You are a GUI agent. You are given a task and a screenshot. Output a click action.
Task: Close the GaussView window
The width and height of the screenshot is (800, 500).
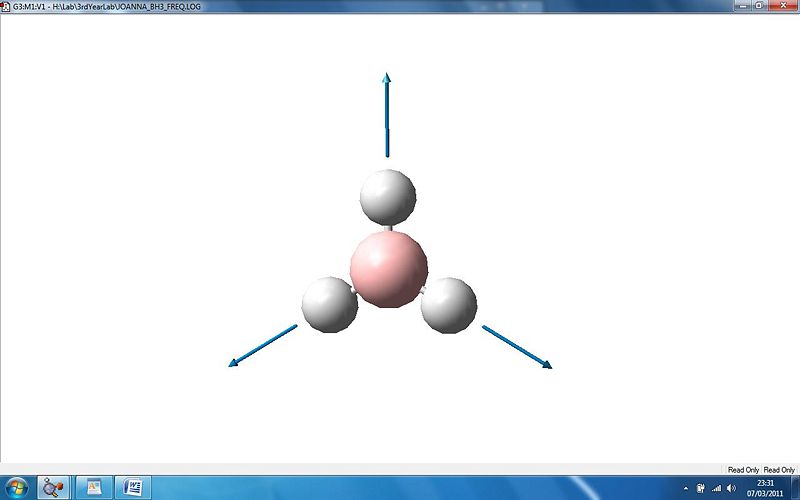click(783, 5)
